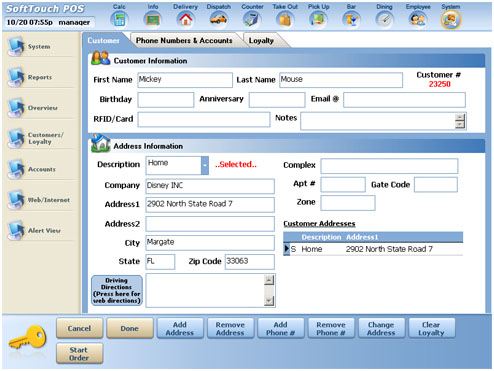Click the Gate Code field
The image size is (494, 371).
pyautogui.click(x=436, y=184)
